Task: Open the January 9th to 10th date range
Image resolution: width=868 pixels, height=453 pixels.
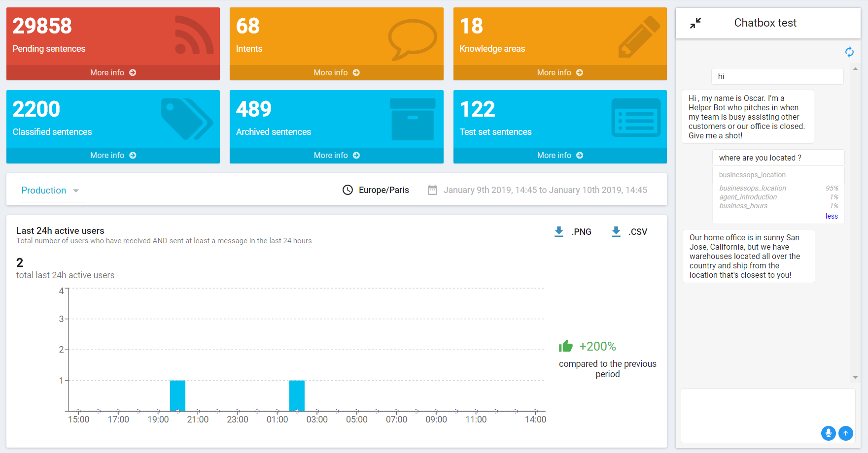Action: [545, 190]
